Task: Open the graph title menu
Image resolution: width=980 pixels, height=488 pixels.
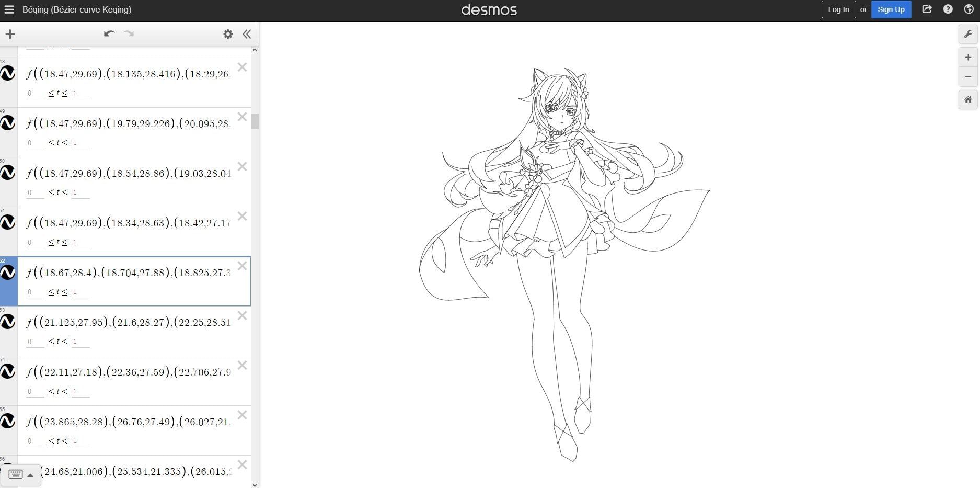Action: pyautogui.click(x=76, y=9)
